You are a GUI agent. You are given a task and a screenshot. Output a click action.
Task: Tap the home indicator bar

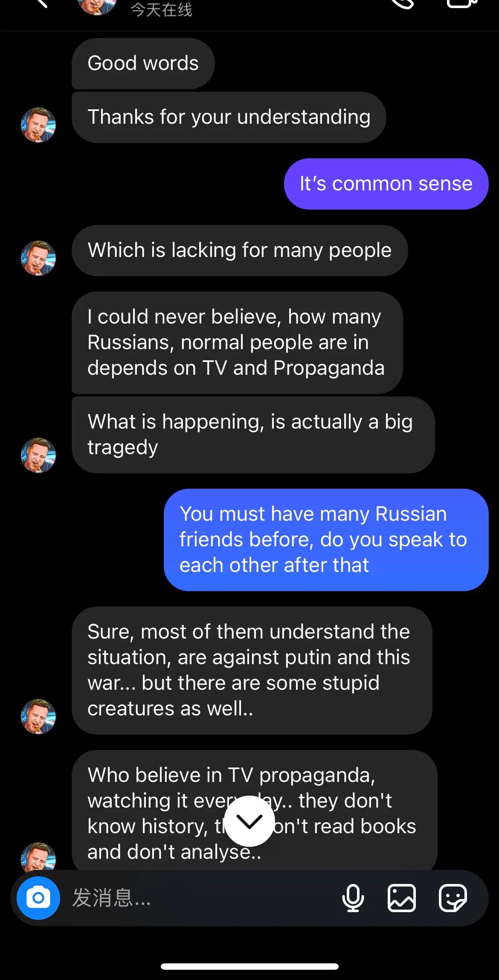point(249,966)
